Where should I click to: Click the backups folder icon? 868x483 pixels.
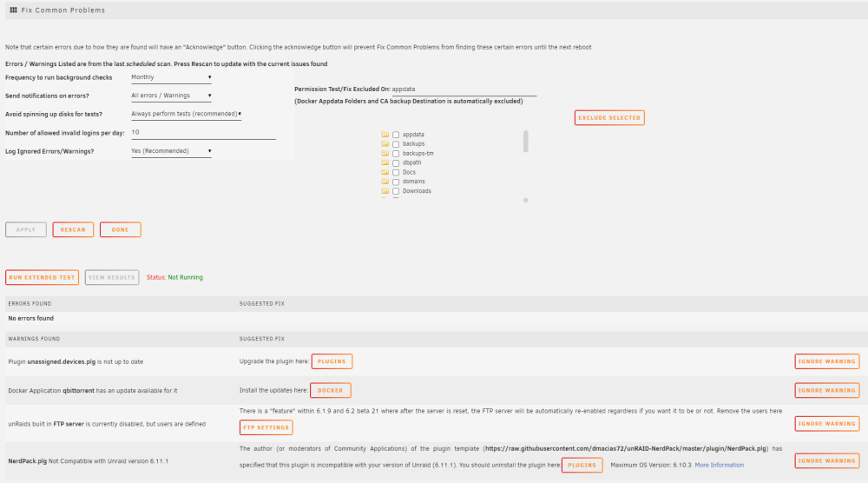[385, 144]
